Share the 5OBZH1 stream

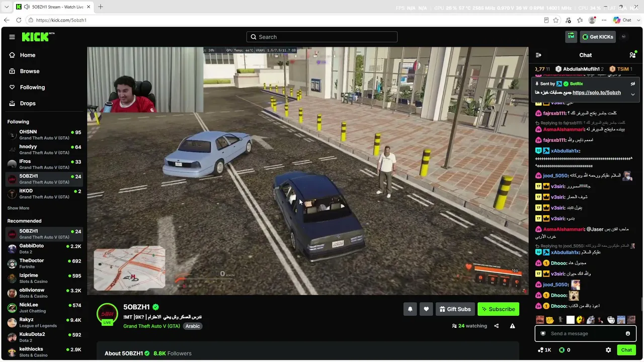click(496, 326)
